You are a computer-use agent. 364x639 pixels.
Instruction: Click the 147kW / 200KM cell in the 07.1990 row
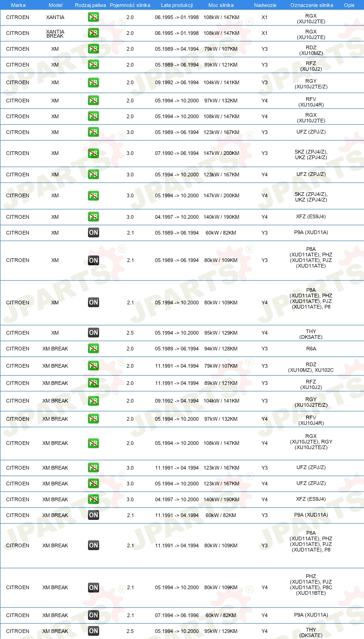click(x=221, y=153)
